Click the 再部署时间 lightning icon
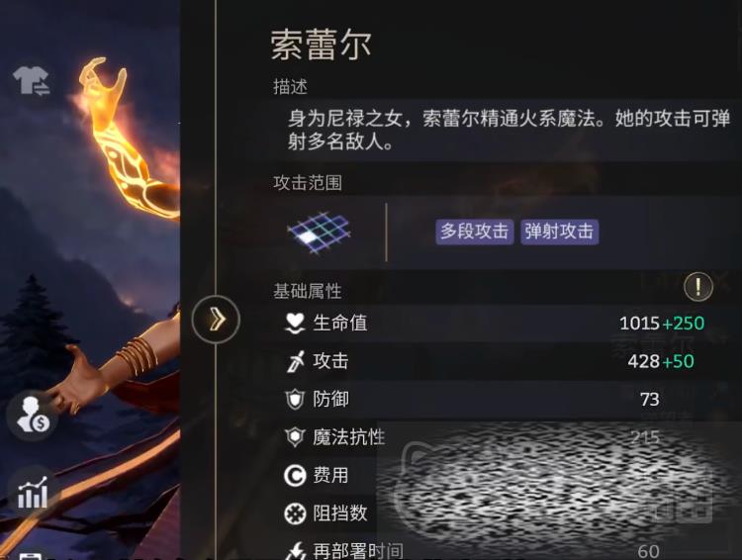Screen dimensions: 742x560 point(296,551)
